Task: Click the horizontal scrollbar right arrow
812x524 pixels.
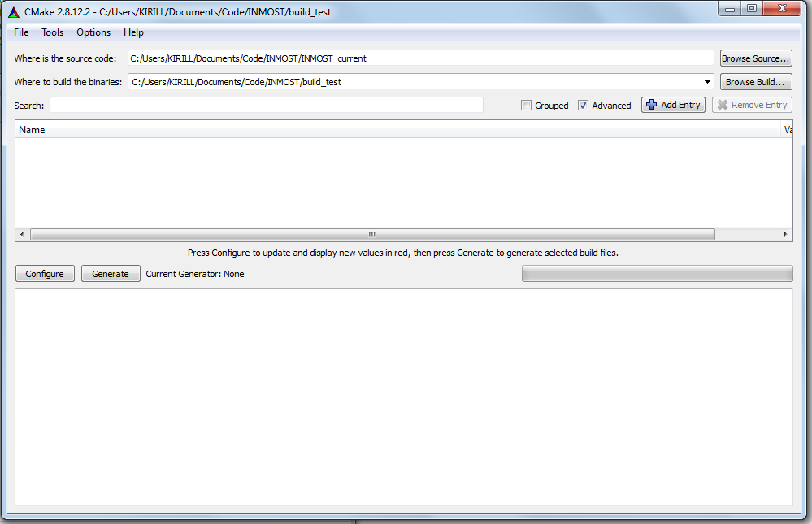Action: pyautogui.click(x=786, y=235)
